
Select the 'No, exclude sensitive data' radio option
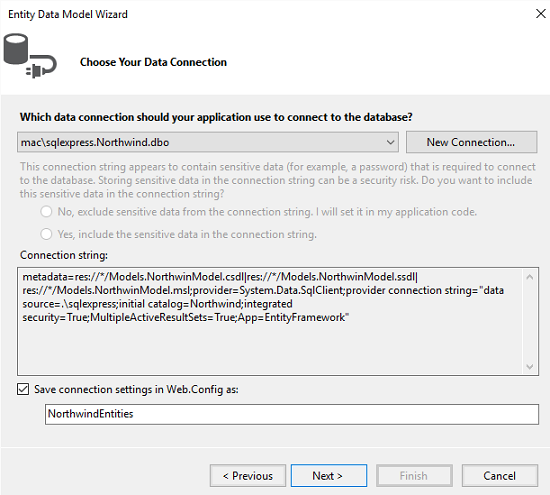pyautogui.click(x=46, y=212)
